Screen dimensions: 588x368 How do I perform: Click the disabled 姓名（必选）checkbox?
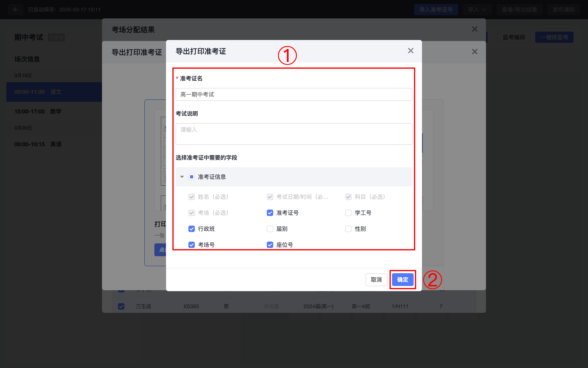tap(192, 197)
